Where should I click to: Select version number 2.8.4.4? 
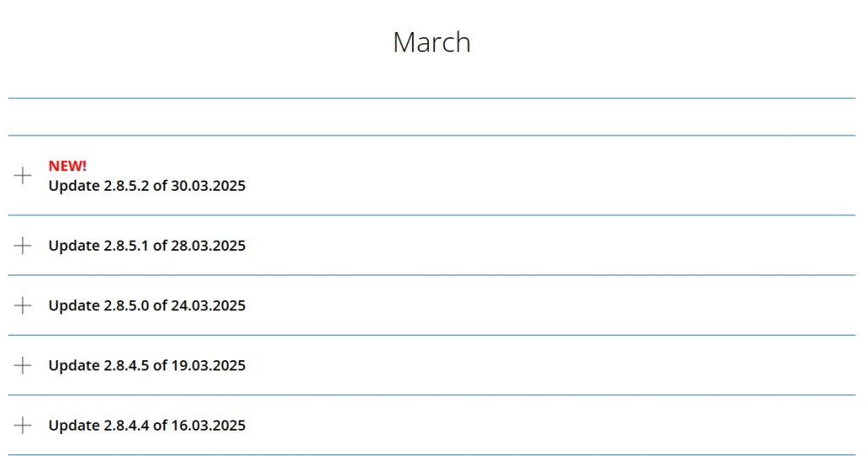point(126,425)
